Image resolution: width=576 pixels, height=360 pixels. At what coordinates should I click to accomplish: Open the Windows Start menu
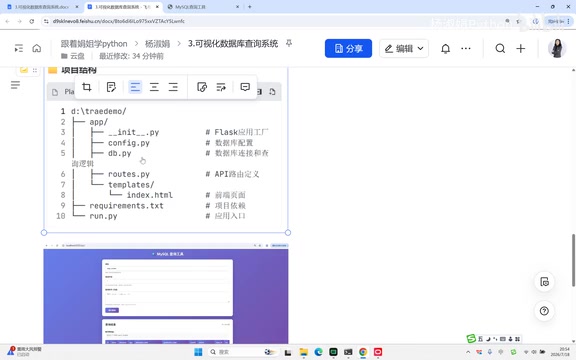198,352
